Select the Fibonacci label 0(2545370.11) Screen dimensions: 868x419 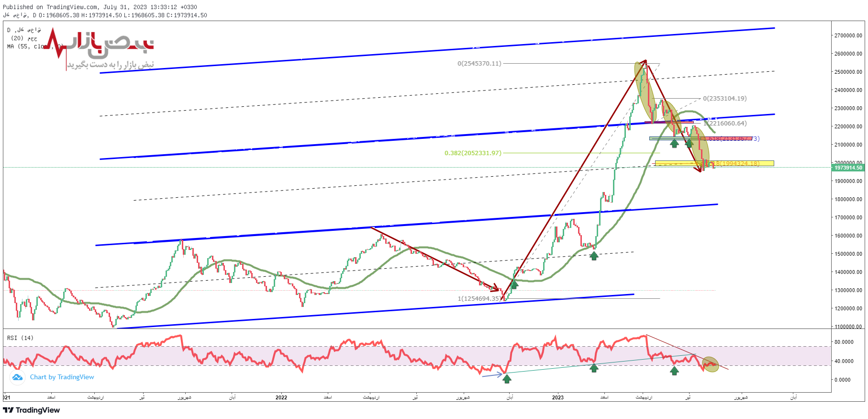(479, 63)
